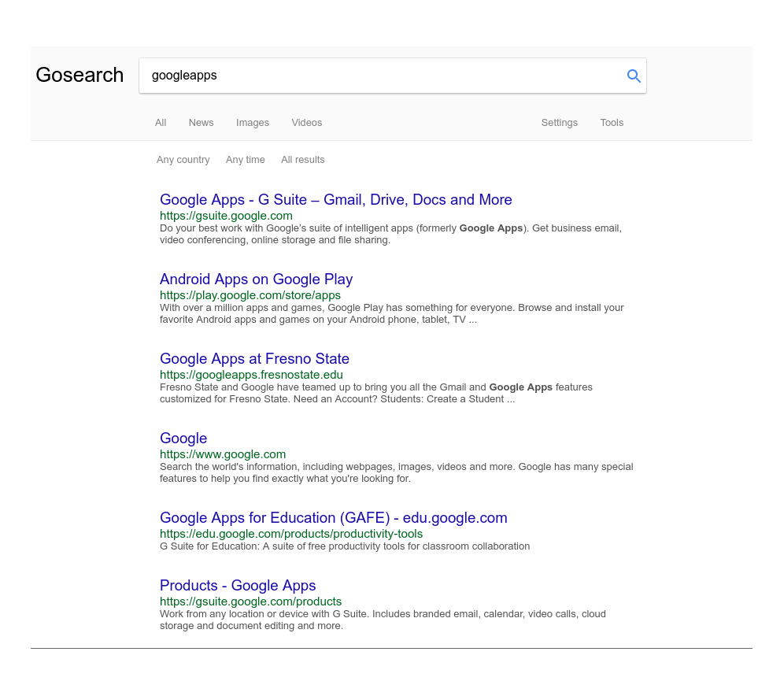Click the Gosearch logo
The width and height of the screenshot is (784, 696).
[80, 75]
